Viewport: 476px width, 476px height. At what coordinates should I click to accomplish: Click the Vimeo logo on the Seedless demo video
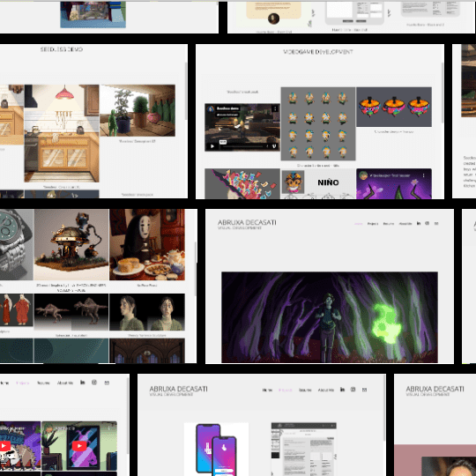pyautogui.click(x=274, y=146)
